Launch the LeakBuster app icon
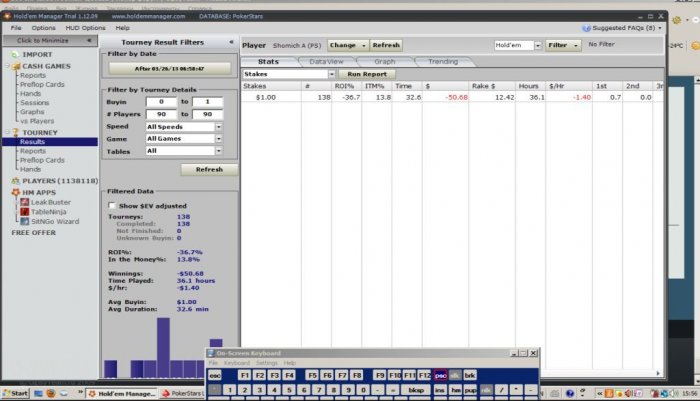 click(x=25, y=202)
